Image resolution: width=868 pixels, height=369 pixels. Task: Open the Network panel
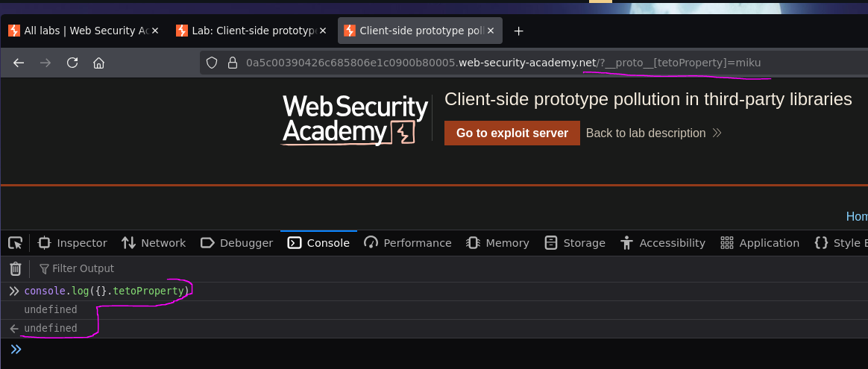click(154, 243)
